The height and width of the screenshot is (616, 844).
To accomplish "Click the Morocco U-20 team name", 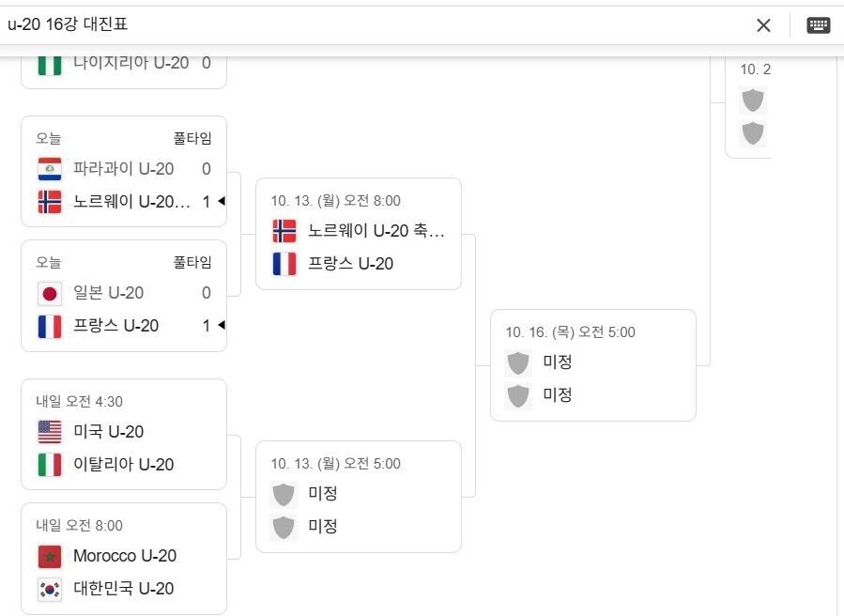I will click(x=125, y=556).
